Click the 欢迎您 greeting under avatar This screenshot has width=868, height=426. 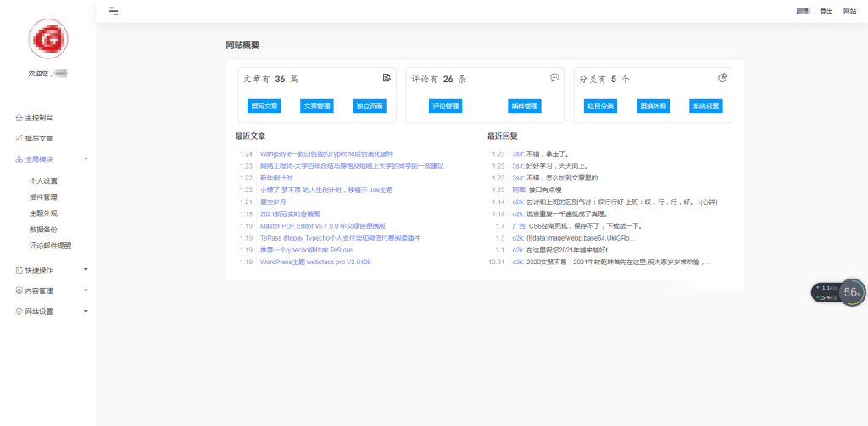47,73
